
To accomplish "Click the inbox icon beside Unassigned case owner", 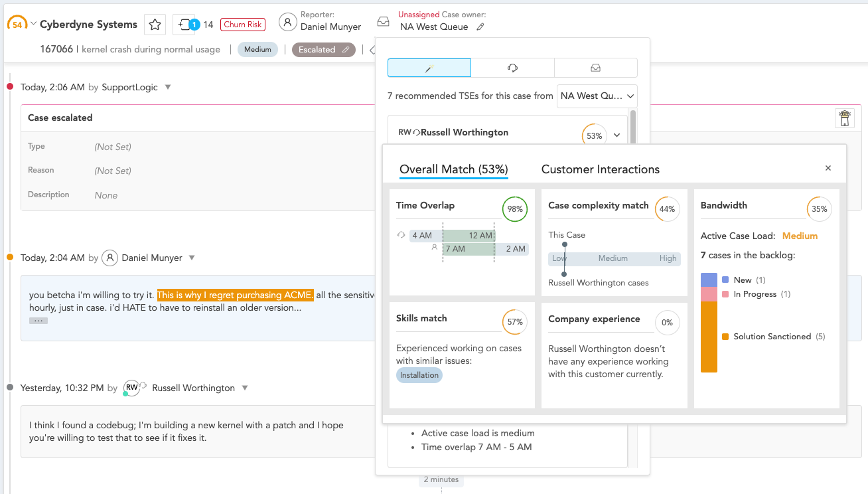I will click(x=383, y=21).
